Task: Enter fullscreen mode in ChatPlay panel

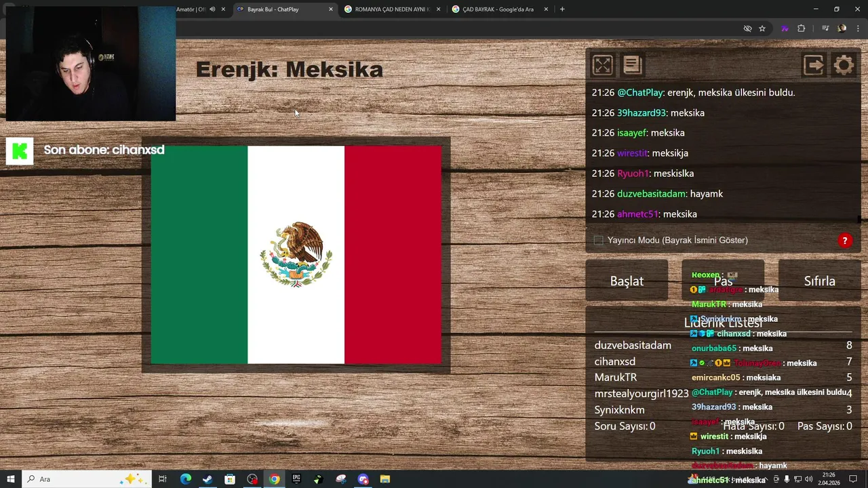Action: point(602,65)
